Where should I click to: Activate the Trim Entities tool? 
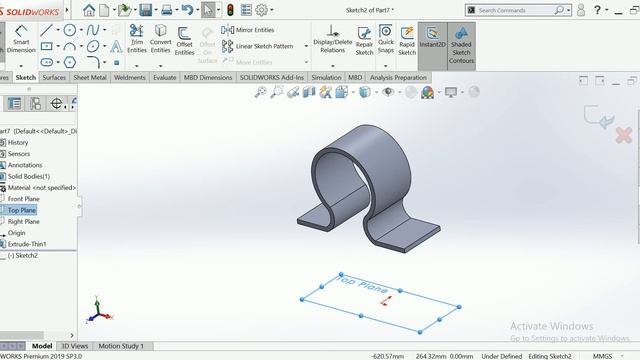coord(137,39)
